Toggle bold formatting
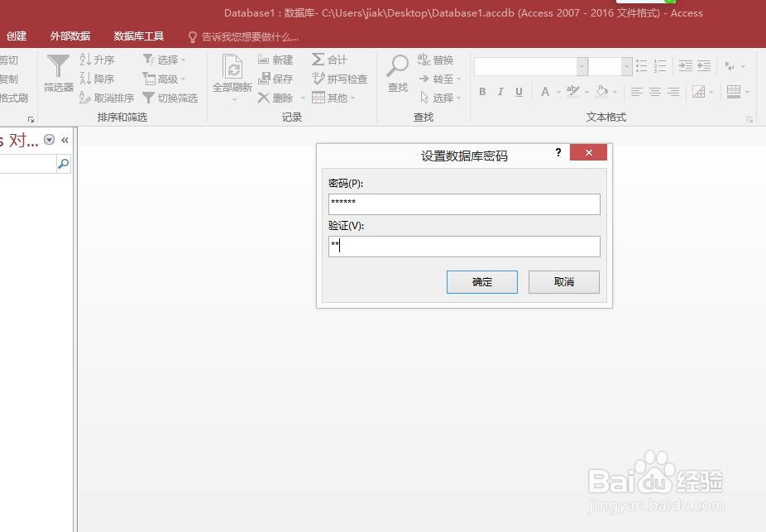Screen dimensions: 766x532 (x=482, y=91)
